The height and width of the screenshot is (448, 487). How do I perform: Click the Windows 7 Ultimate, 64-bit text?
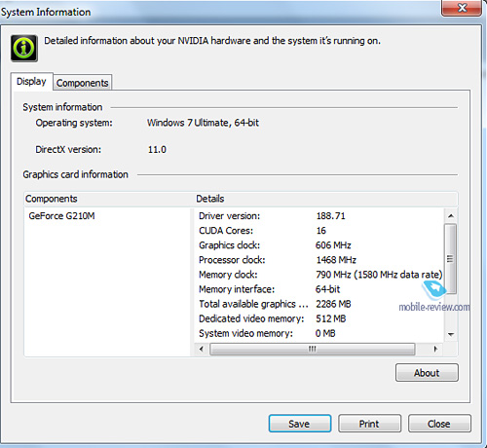[x=203, y=123]
